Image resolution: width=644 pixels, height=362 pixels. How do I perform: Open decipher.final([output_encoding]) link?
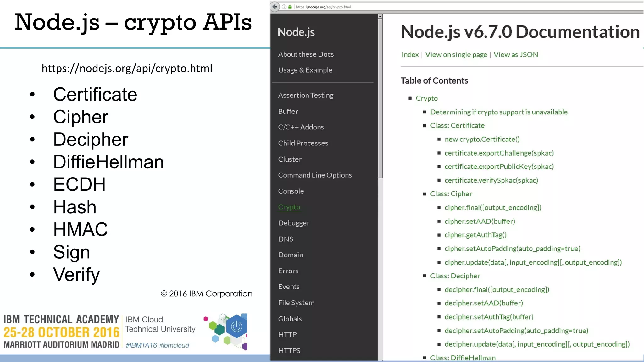[497, 290]
